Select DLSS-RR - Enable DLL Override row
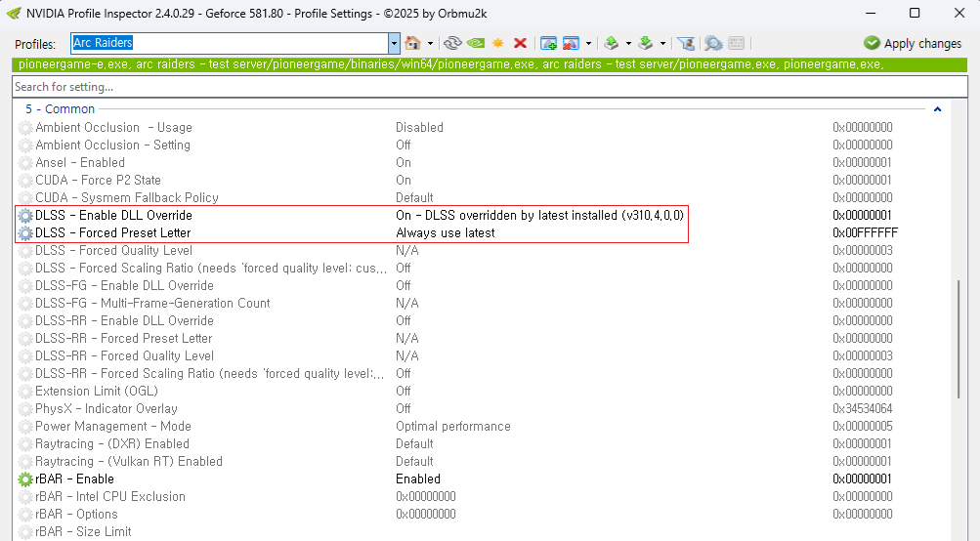This screenshot has height=541, width=980. [482, 321]
